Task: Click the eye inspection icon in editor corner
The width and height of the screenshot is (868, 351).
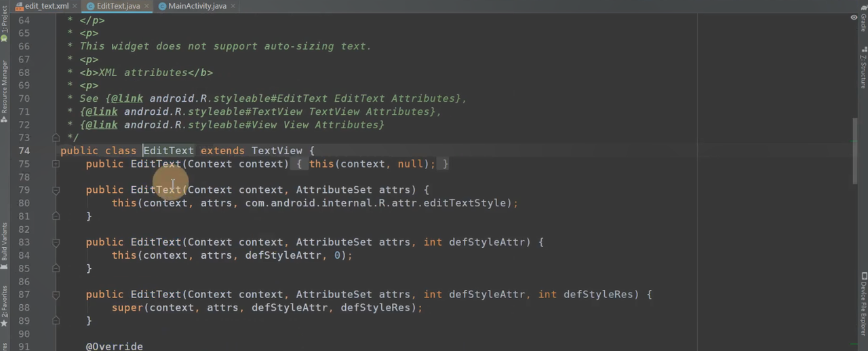Action: [853, 18]
